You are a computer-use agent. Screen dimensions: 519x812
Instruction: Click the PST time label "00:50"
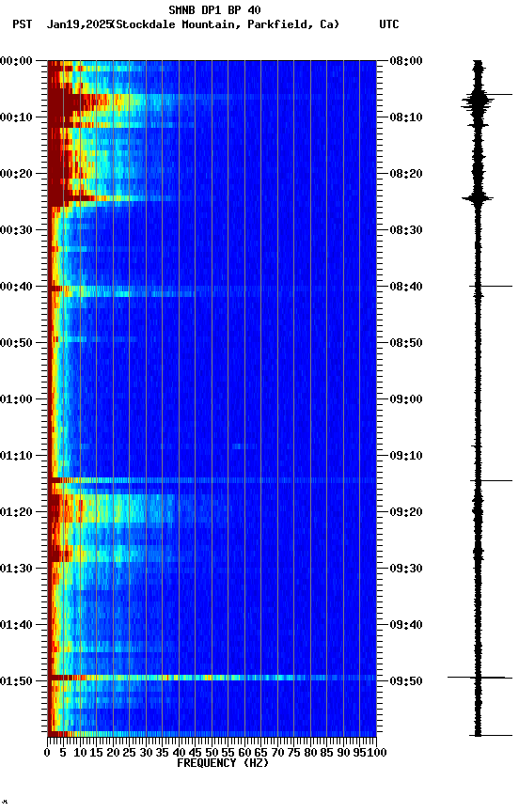[16, 343]
